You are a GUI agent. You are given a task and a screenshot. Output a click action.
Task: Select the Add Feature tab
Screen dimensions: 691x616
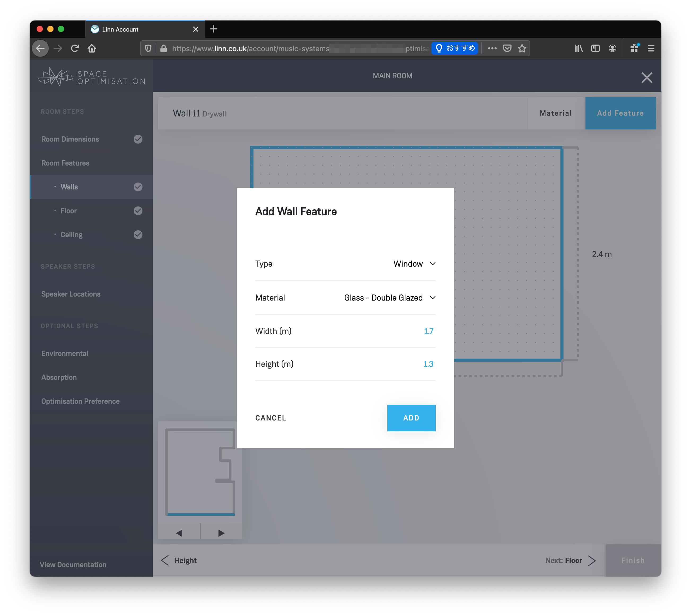click(x=620, y=113)
